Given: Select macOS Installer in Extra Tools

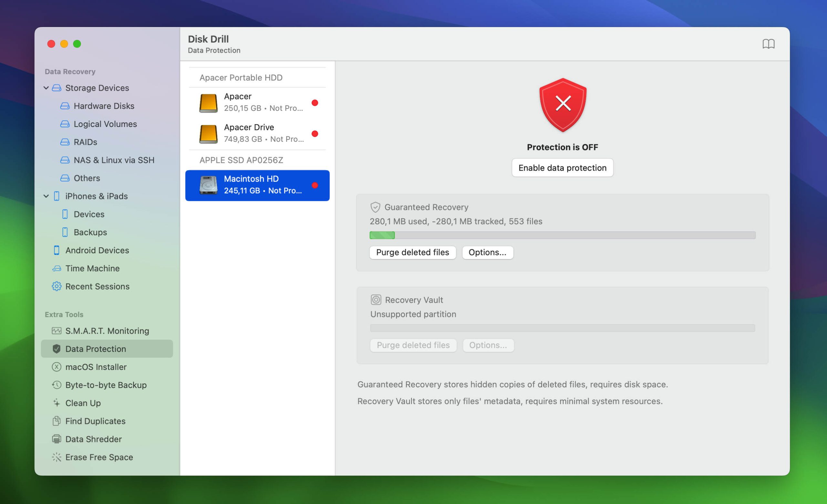Looking at the screenshot, I should tap(96, 366).
